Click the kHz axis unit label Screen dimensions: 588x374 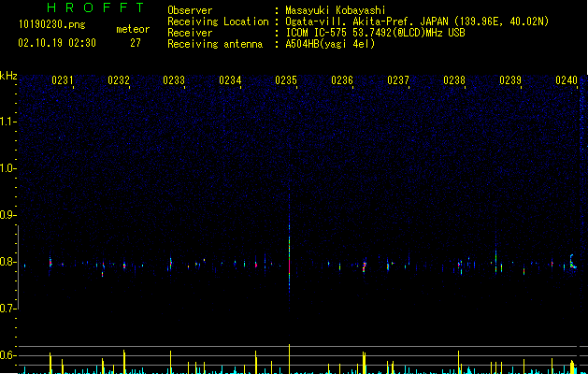pyautogui.click(x=8, y=76)
